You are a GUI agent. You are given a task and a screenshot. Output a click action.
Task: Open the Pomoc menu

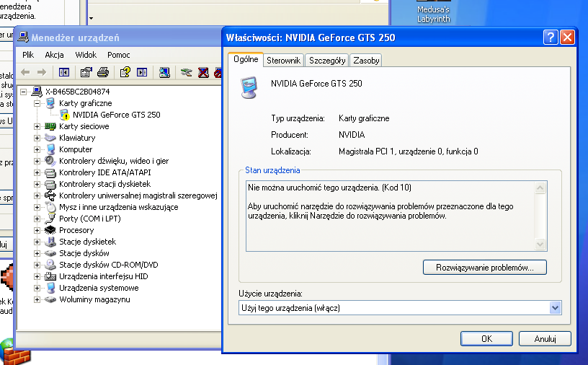(118, 55)
